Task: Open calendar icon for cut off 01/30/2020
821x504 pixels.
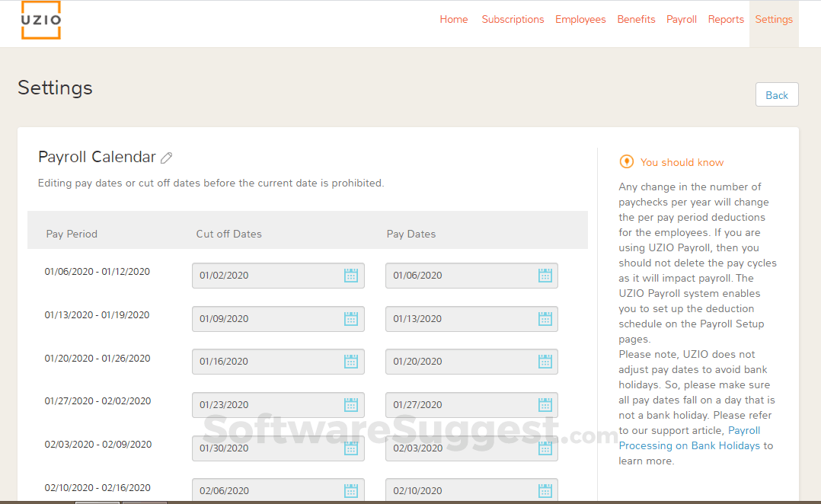Action: point(351,448)
